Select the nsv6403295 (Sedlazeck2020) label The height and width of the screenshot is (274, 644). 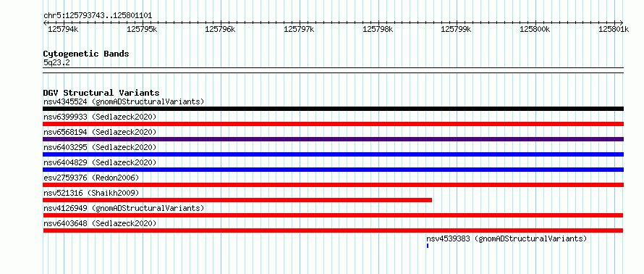100,147
